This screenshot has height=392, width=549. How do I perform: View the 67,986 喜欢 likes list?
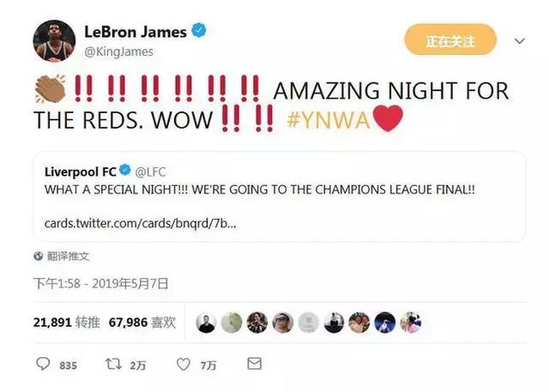coord(142,322)
